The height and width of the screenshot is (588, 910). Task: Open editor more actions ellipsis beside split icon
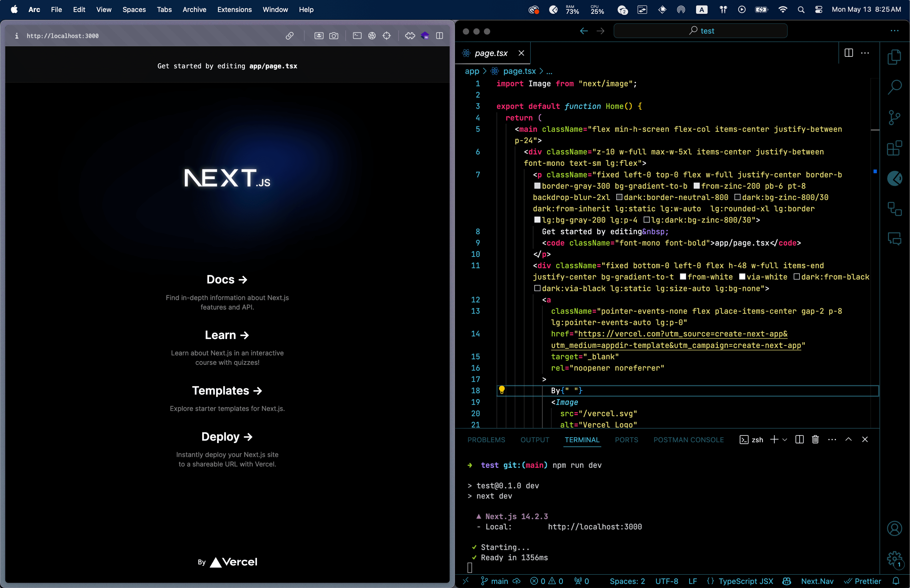pyautogui.click(x=865, y=53)
